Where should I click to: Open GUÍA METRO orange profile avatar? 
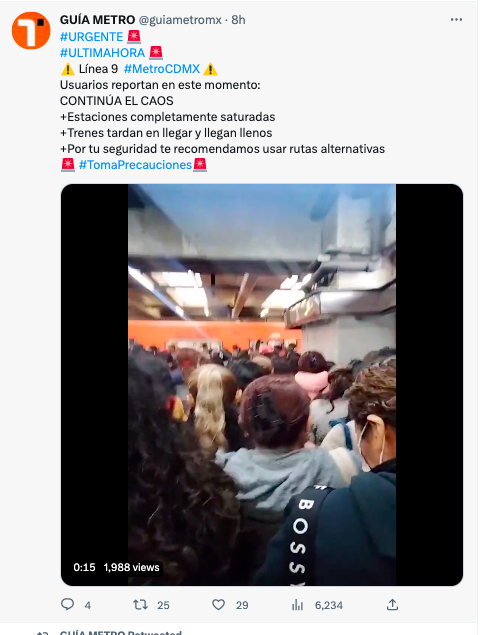coord(31,31)
